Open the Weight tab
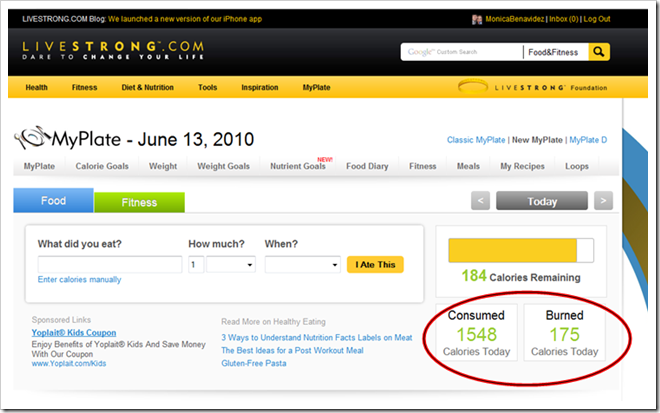The height and width of the screenshot is (413, 660). [163, 166]
